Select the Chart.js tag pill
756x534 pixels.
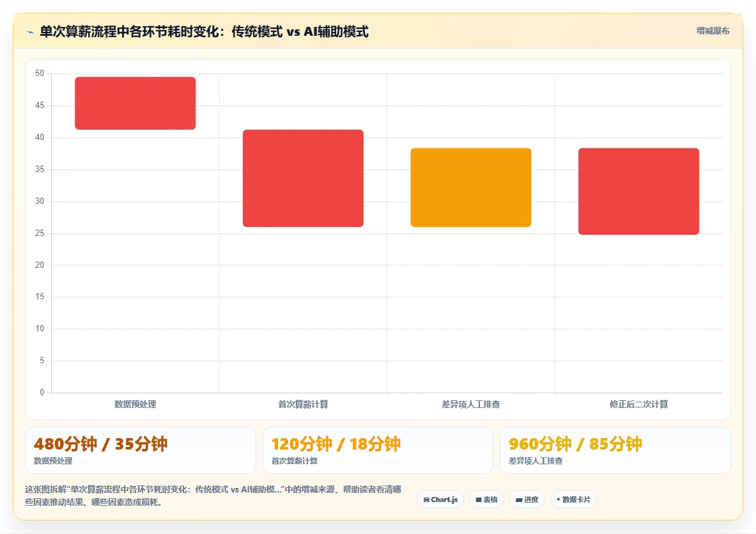(x=440, y=499)
